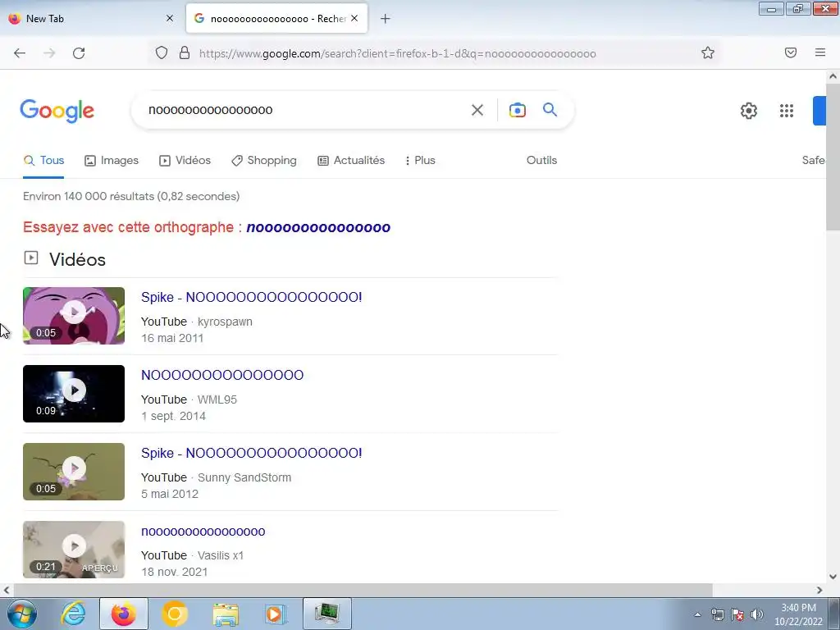Open the kyrospawn Spike NOOOO video link
The image size is (840, 630).
pyautogui.click(x=251, y=297)
